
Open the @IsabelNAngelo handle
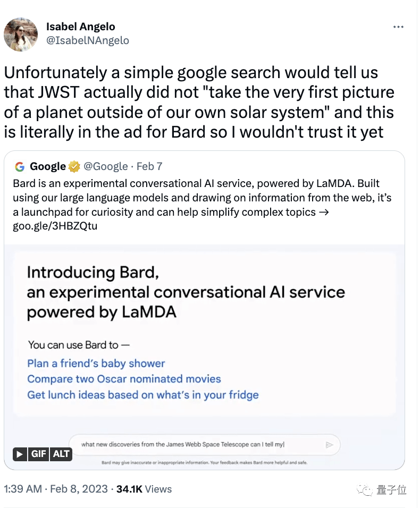coord(88,40)
